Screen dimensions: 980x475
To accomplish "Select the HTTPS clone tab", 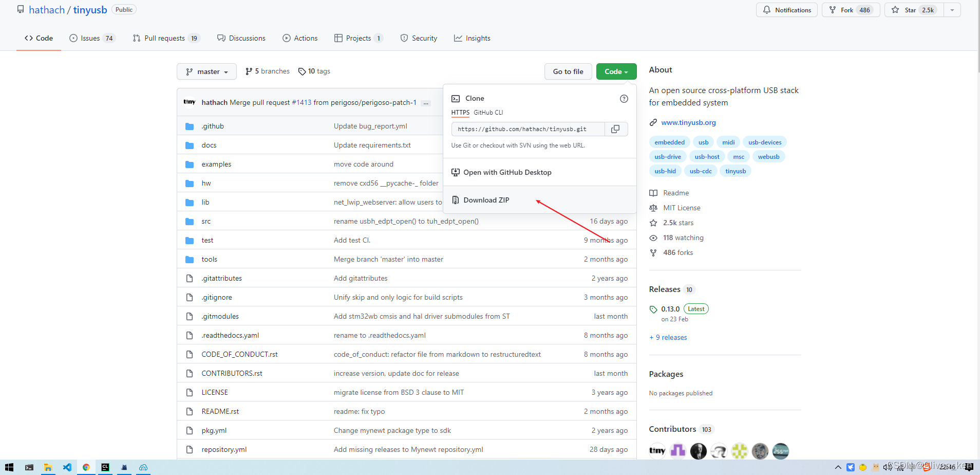I will click(460, 113).
